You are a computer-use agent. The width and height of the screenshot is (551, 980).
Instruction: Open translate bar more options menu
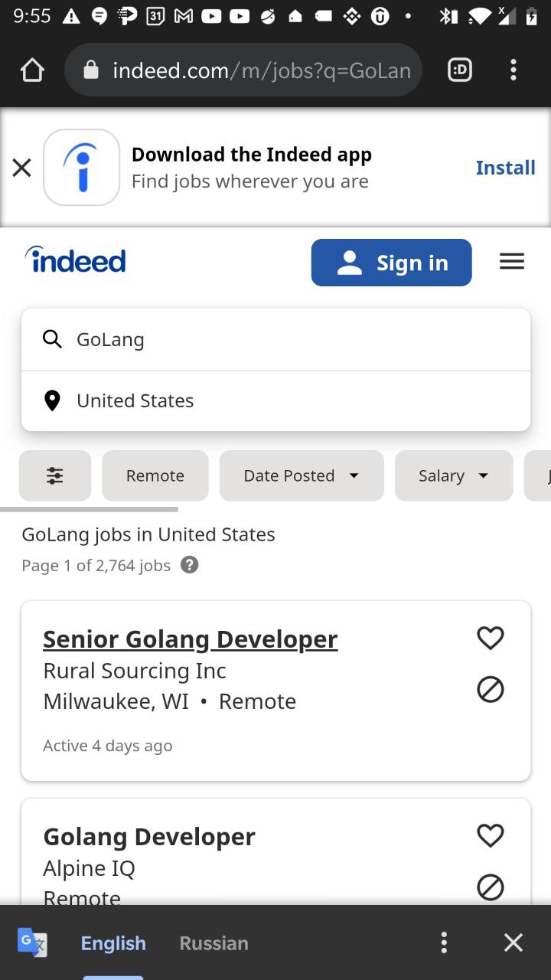444,942
